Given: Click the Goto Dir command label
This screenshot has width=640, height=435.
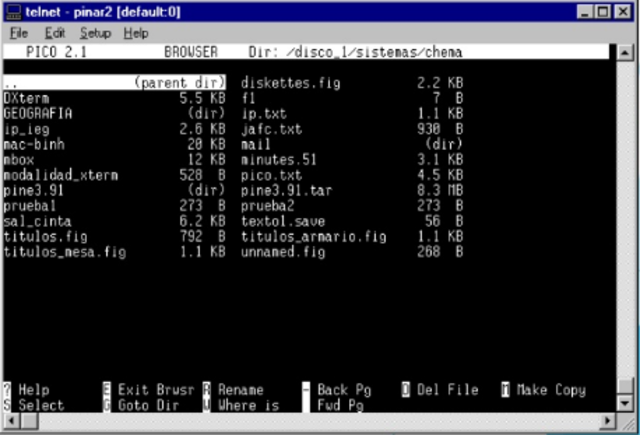Looking at the screenshot, I should tap(149, 405).
